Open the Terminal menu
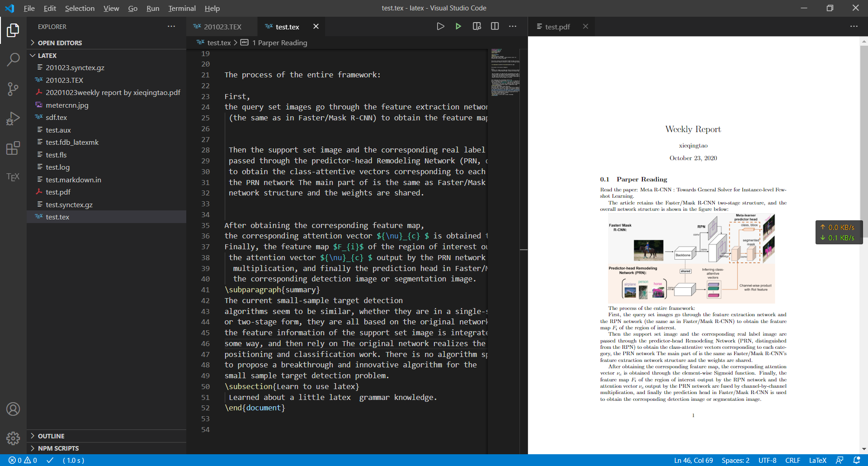This screenshot has height=466, width=868. pyautogui.click(x=182, y=8)
